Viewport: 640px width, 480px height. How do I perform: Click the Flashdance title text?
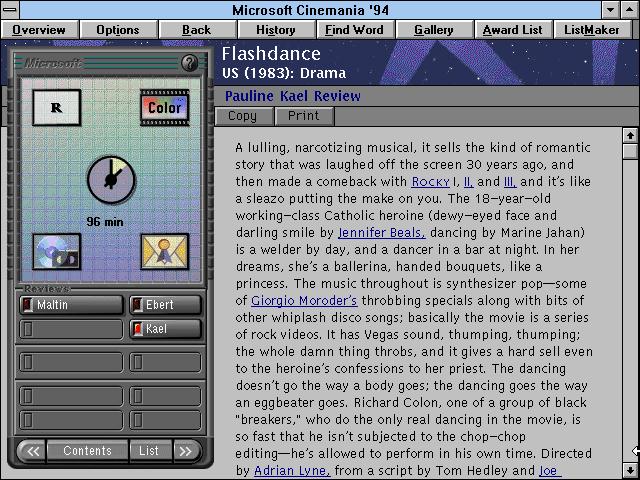point(271,54)
